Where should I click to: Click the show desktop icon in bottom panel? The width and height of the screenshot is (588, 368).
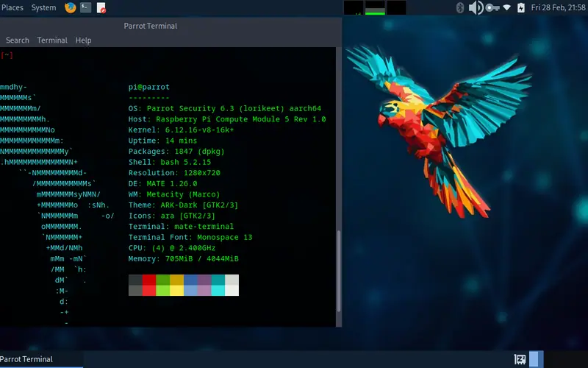(520, 359)
